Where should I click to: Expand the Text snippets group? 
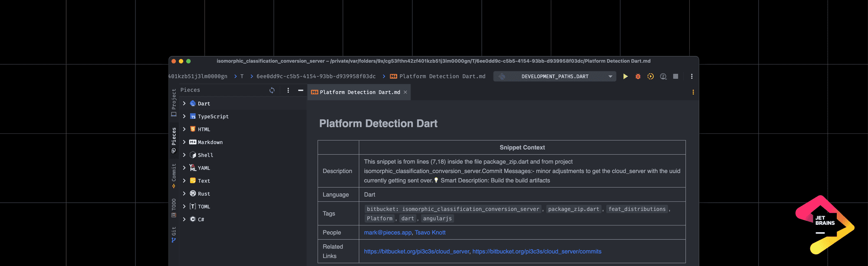(184, 181)
